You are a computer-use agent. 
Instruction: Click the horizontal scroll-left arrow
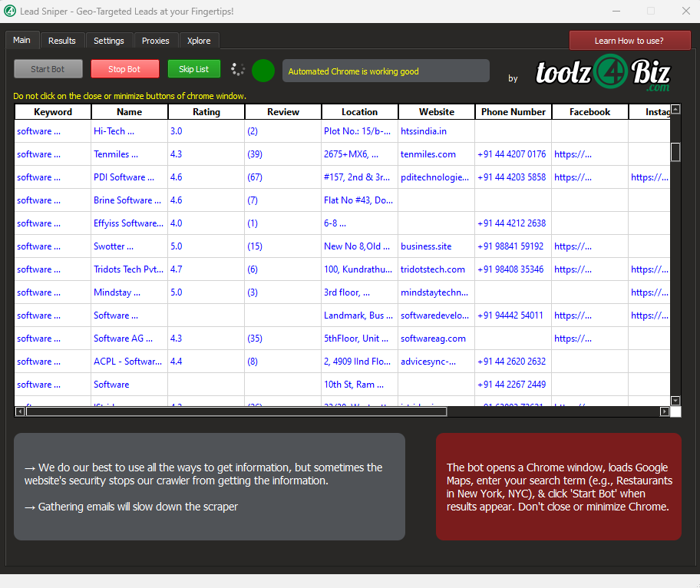[20, 411]
